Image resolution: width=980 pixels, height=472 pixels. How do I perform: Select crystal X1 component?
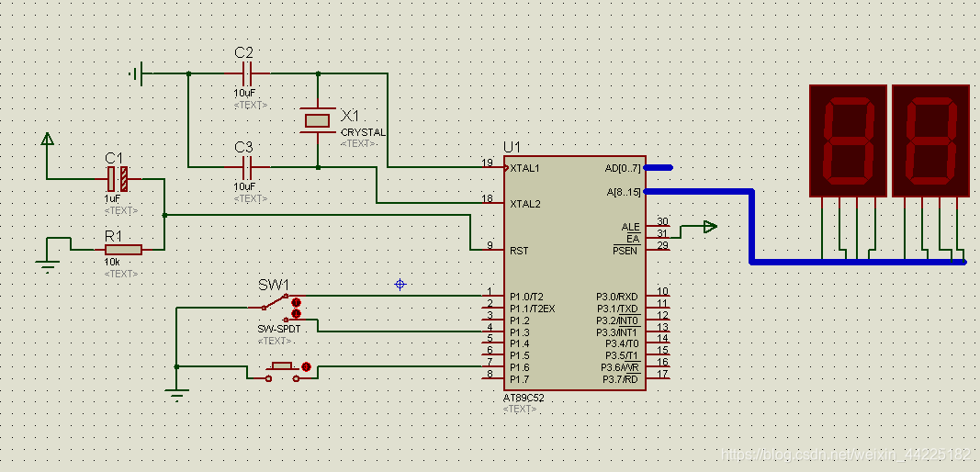click(x=318, y=119)
